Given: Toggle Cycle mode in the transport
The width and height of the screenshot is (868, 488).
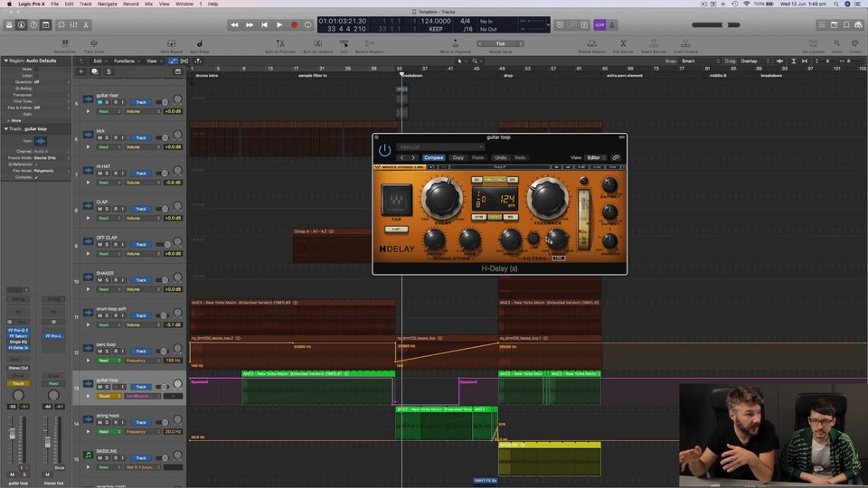Looking at the screenshot, I should 307,25.
